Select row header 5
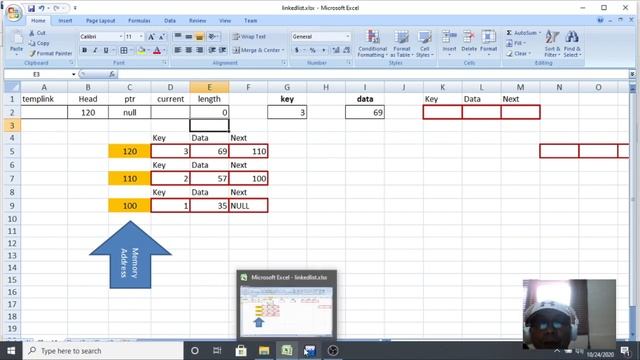Viewport: 640px width, 360px height. coord(12,151)
